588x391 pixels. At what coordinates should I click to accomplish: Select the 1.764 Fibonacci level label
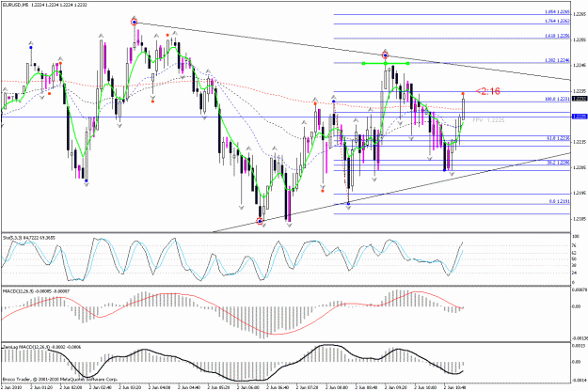557,21
